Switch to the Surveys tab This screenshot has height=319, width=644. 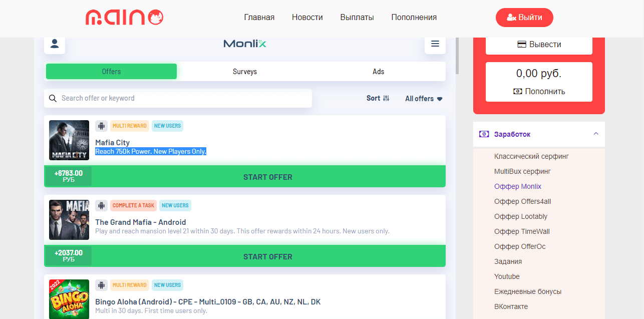(244, 72)
